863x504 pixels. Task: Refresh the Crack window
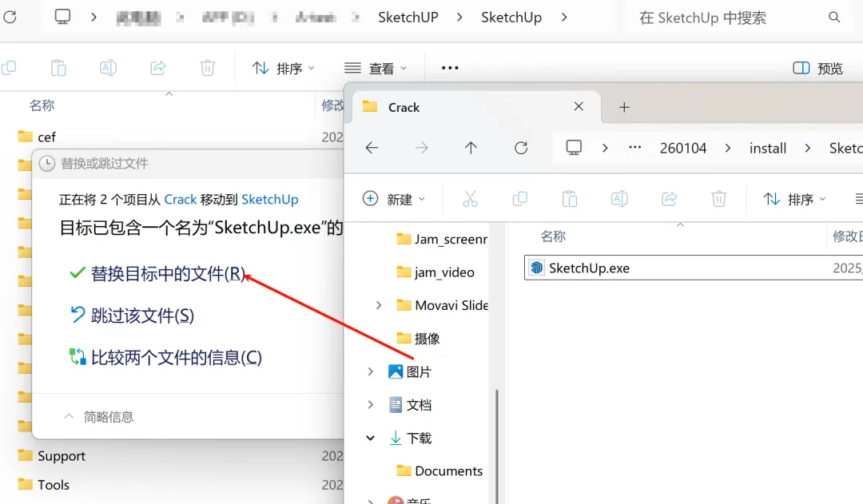coord(521,148)
